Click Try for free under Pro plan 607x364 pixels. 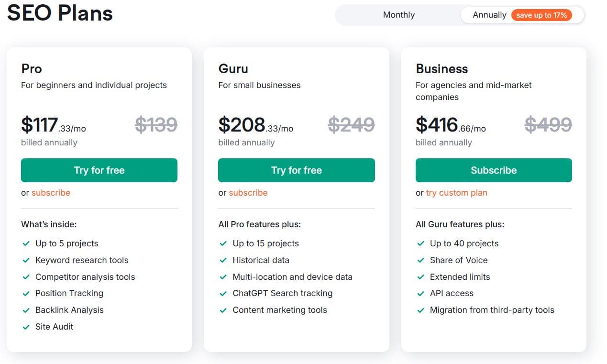(x=99, y=170)
